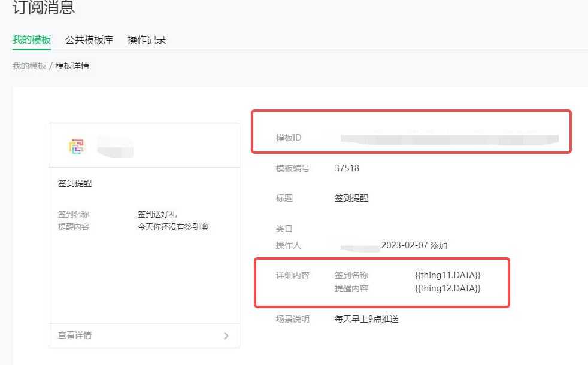
Task: Select the template number 37518
Action: pyautogui.click(x=347, y=168)
